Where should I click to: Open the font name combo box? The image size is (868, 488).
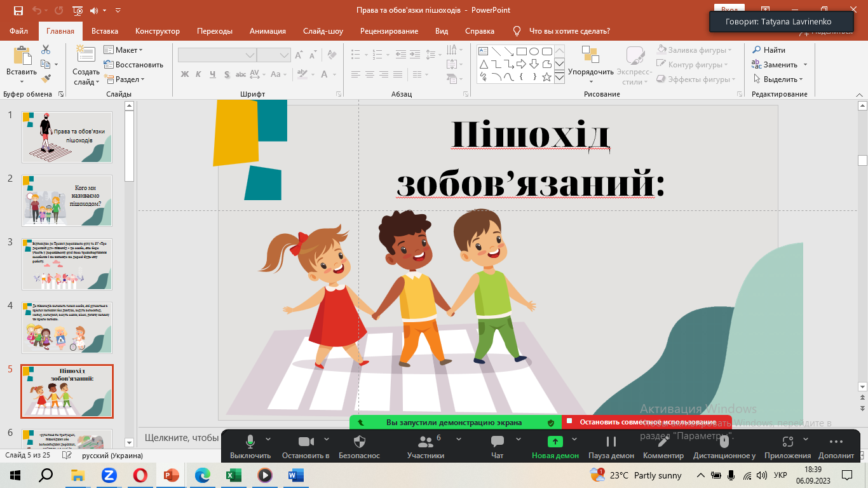point(217,55)
